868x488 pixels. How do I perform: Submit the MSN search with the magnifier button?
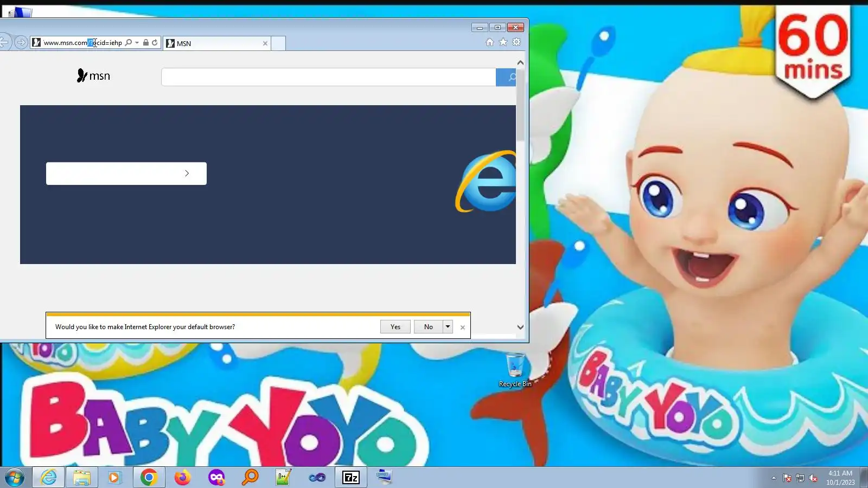tap(506, 77)
